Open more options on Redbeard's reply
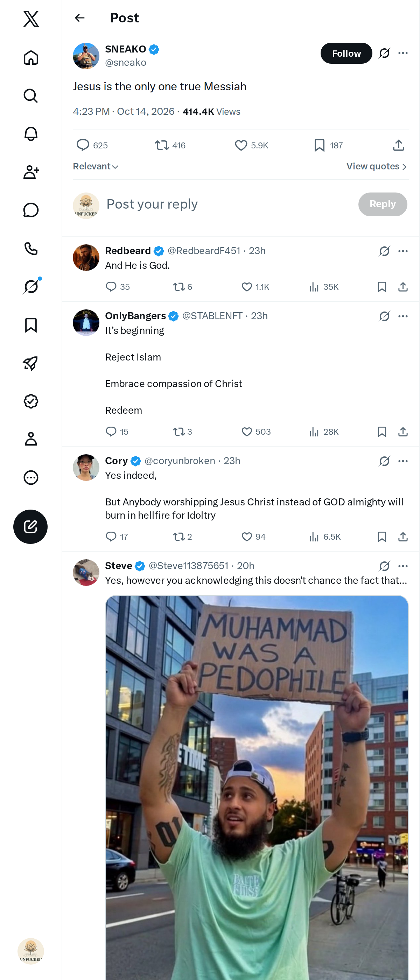 pyautogui.click(x=403, y=251)
